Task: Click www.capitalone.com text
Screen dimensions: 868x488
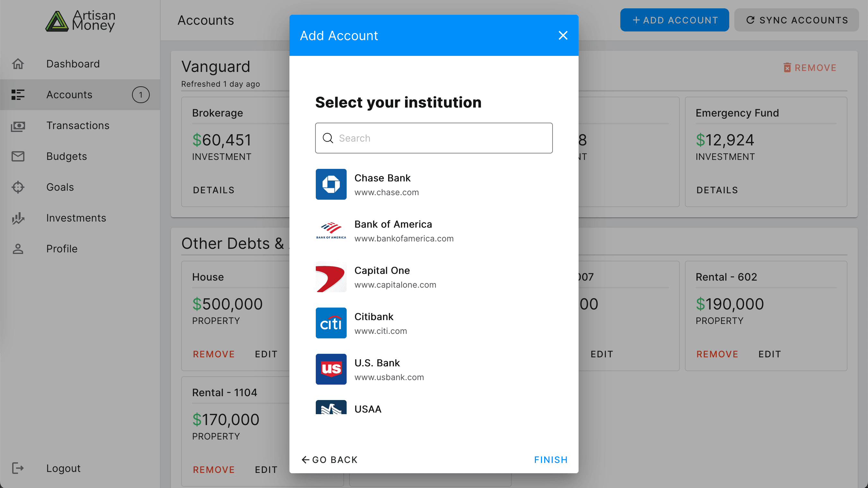Action: point(395,284)
